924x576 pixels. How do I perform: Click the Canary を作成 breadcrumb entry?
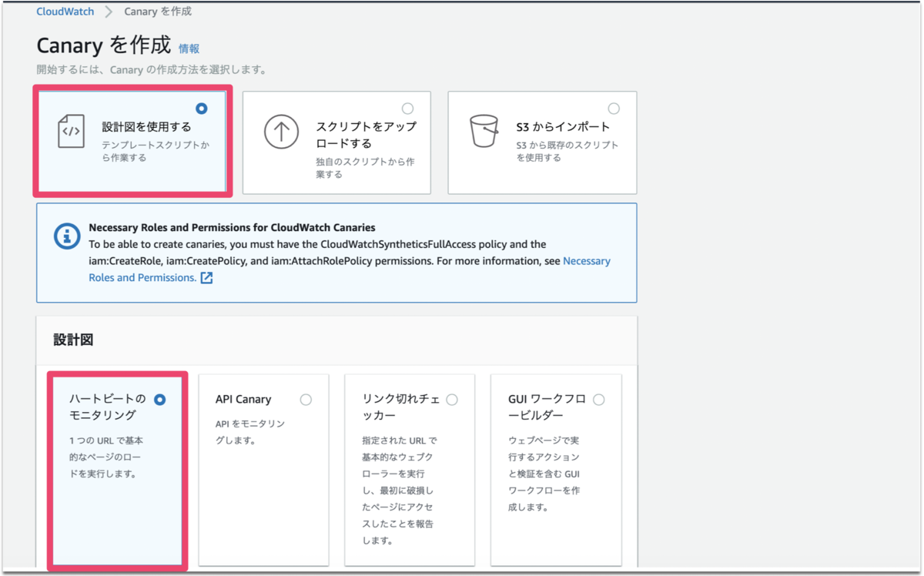point(157,11)
